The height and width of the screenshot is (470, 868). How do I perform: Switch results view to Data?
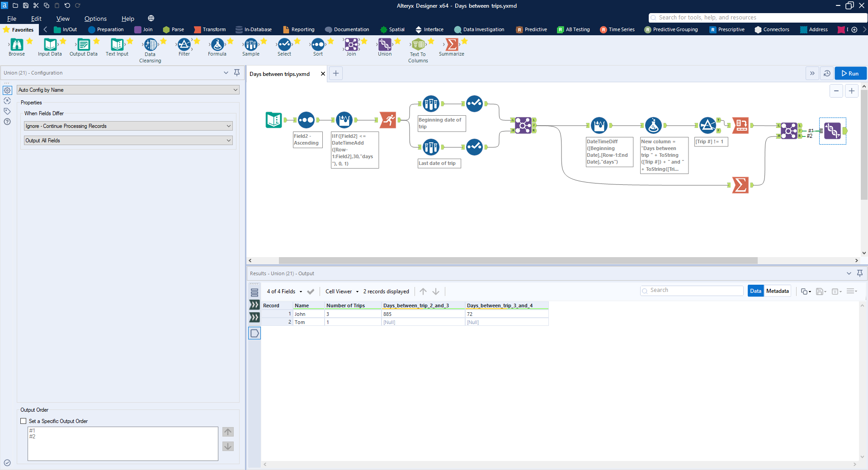click(x=755, y=291)
